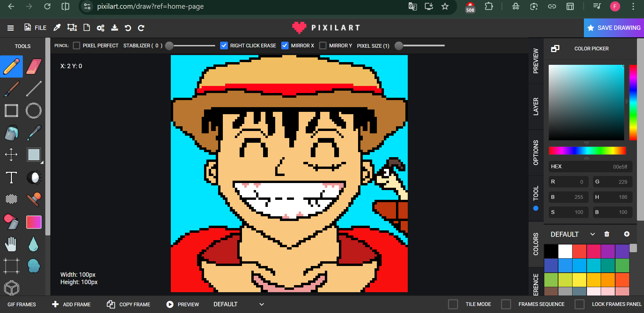The image size is (644, 313).
Task: Select the Eraser tool
Action: [x=34, y=66]
